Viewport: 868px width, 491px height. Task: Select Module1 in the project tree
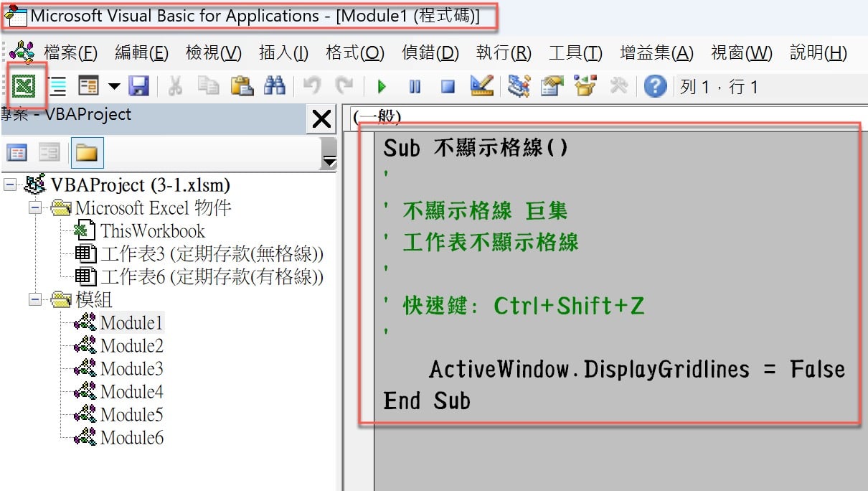(132, 323)
